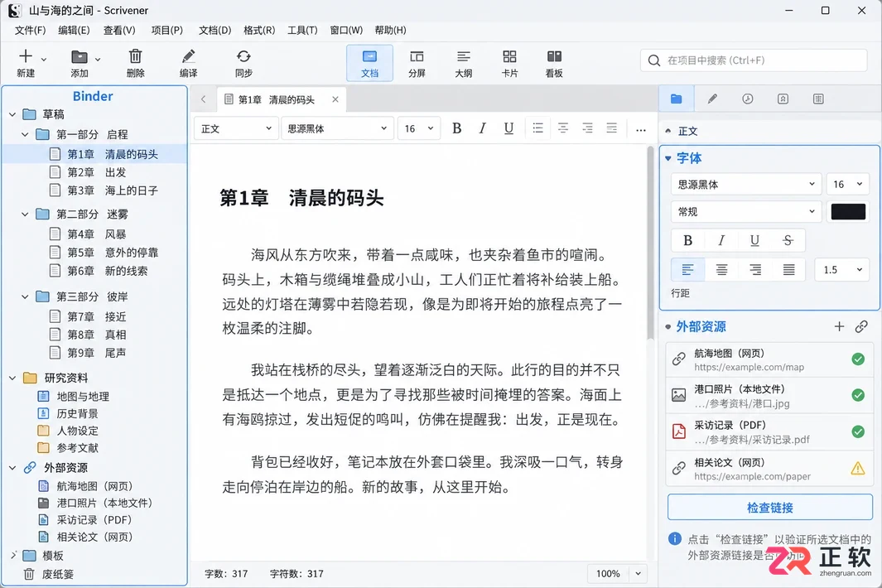Switch to 文档 document view mode
882x588 pixels.
pos(369,63)
